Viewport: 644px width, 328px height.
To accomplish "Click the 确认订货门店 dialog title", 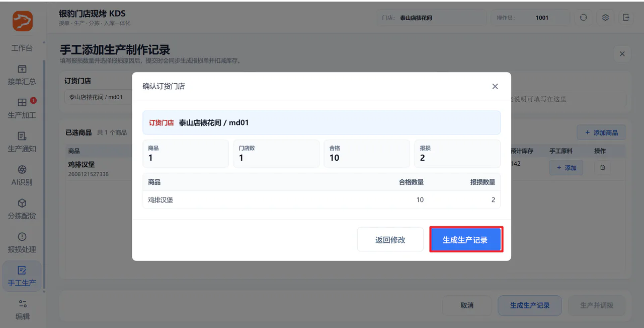I will click(x=164, y=86).
